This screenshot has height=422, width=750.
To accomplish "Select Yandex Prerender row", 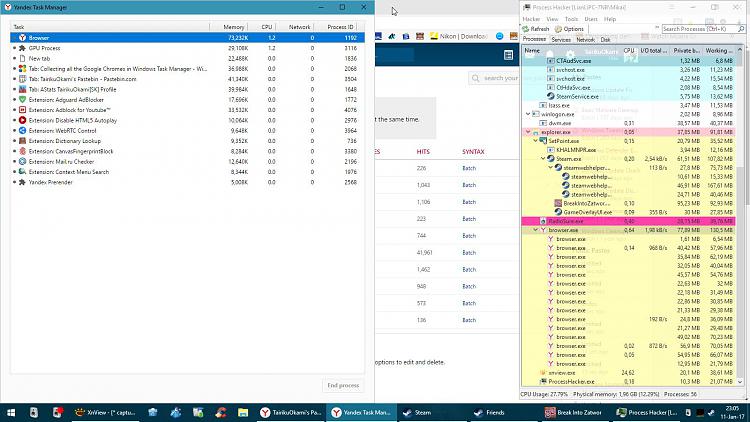I will tap(187, 182).
